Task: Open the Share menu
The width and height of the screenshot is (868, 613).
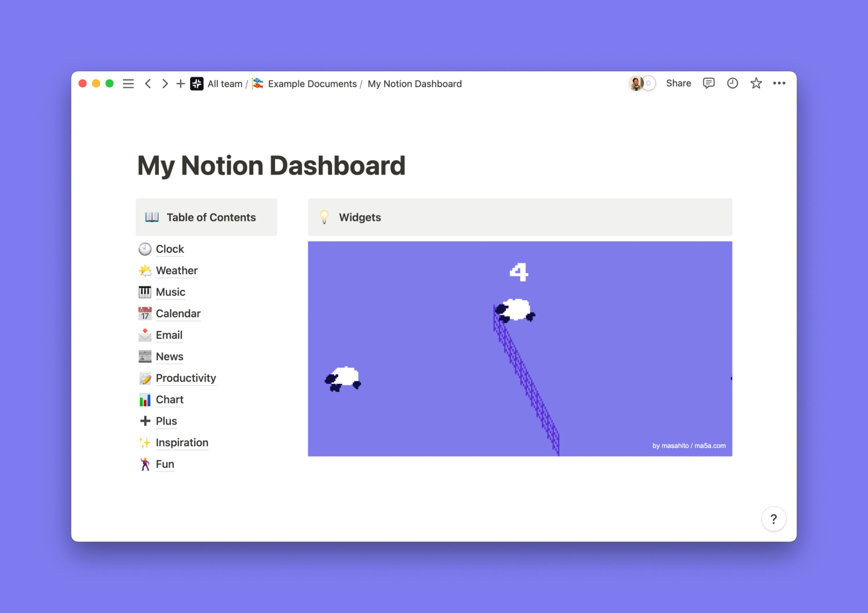Action: click(678, 83)
